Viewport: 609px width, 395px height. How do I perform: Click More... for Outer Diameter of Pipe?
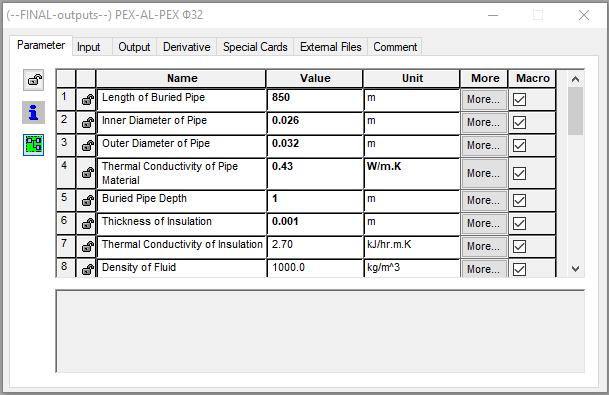click(x=484, y=146)
